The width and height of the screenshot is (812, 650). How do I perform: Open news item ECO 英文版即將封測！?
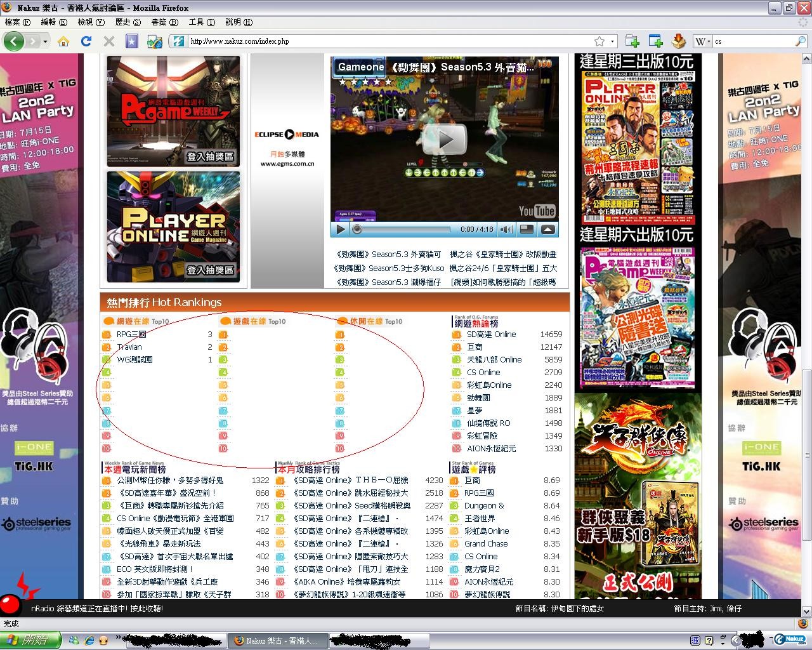coord(155,569)
